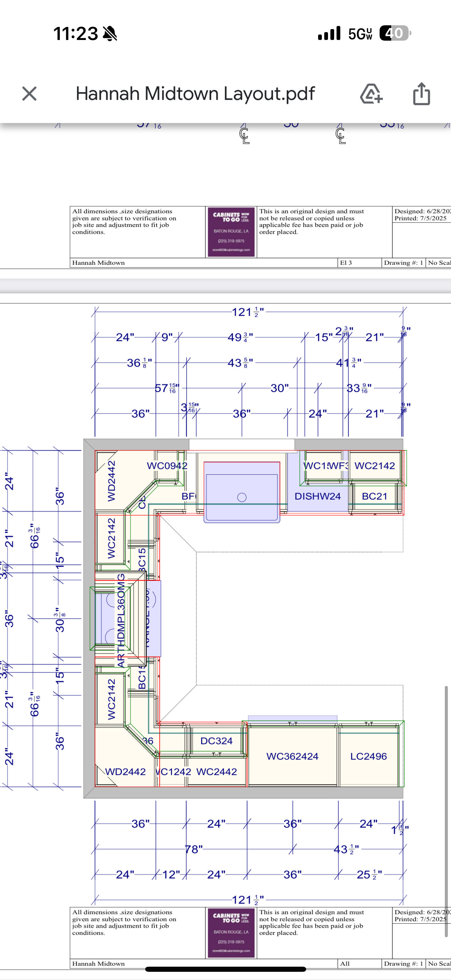The image size is (451, 980).
Task: Tap the DISHW24 dishwasher label
Action: [317, 496]
